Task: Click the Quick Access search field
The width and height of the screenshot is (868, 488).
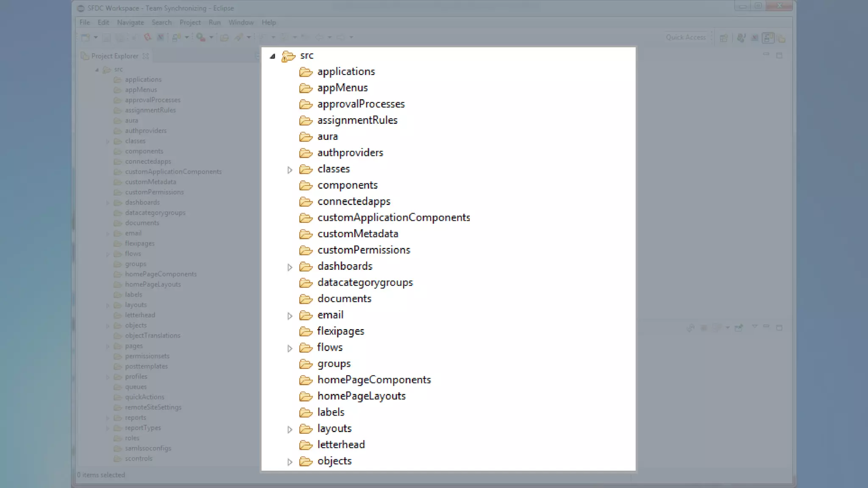Action: click(685, 37)
